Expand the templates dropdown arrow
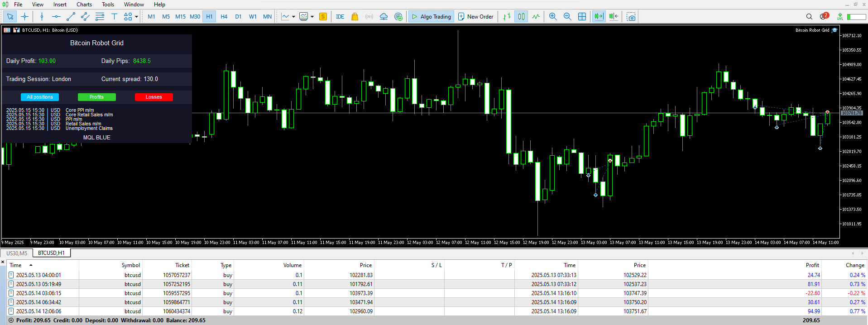This screenshot has height=325, width=868. tap(312, 17)
